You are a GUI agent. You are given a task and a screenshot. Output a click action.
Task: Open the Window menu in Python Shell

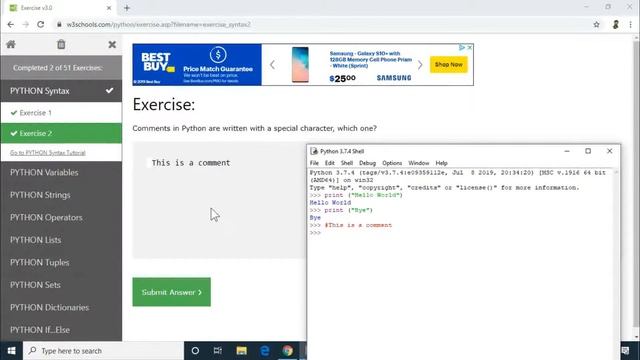[419, 163]
